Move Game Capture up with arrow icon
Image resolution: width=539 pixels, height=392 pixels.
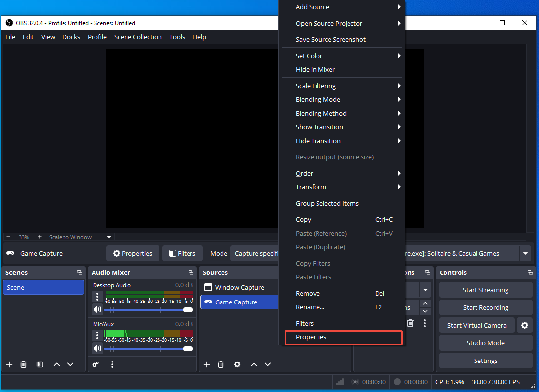[x=254, y=364]
